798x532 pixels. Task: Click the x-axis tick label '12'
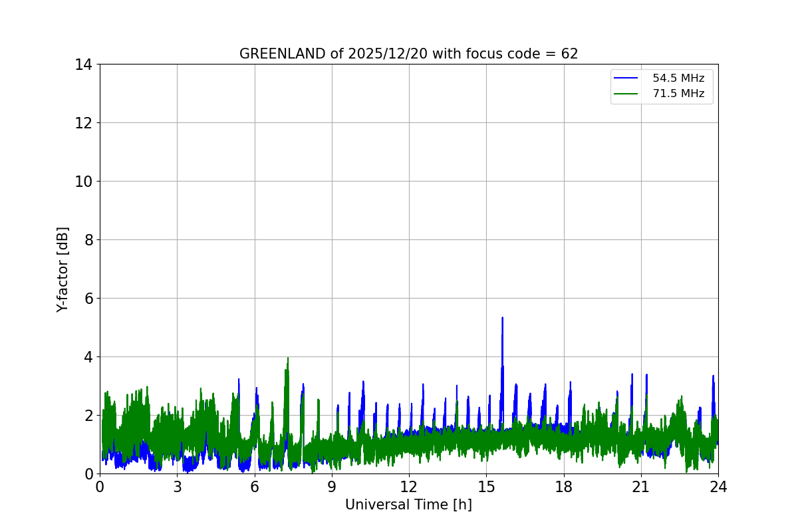tap(409, 487)
